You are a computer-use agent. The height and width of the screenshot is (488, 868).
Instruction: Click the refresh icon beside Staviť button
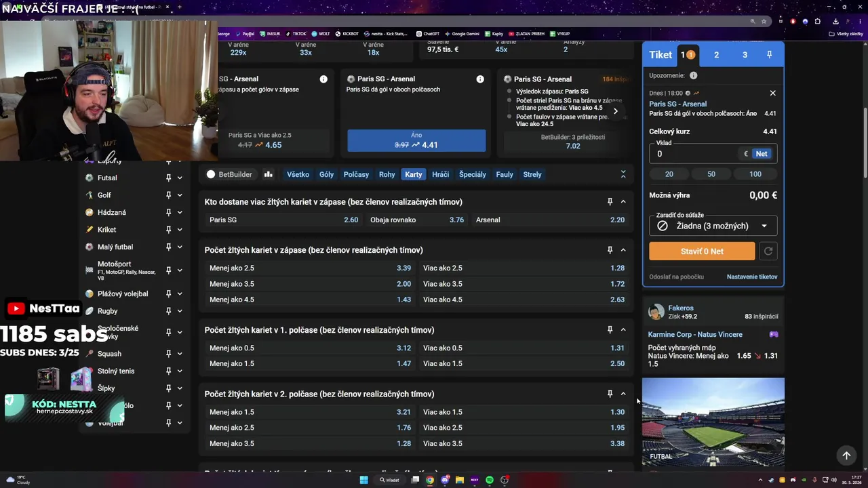coord(768,251)
